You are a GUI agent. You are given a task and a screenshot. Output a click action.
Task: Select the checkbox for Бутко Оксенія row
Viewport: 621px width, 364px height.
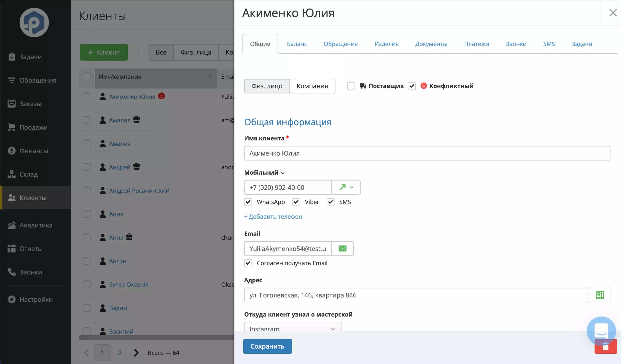87,284
